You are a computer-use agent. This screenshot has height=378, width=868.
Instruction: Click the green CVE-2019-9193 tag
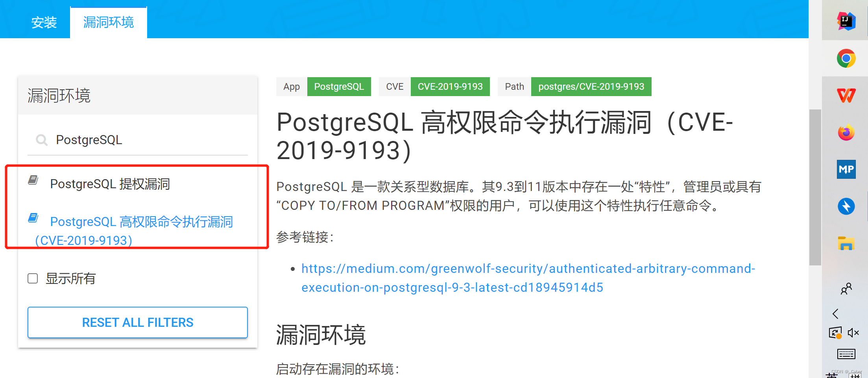pyautogui.click(x=450, y=87)
